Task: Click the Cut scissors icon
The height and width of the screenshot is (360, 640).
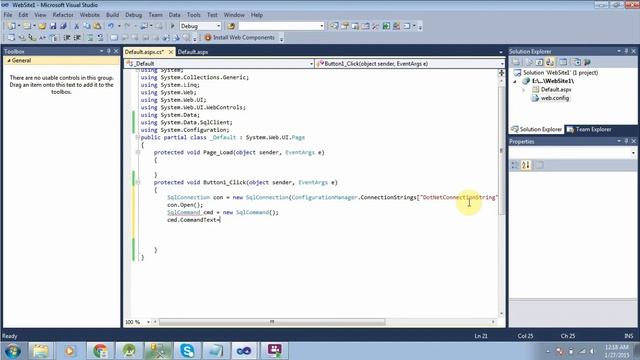Action: pos(76,26)
